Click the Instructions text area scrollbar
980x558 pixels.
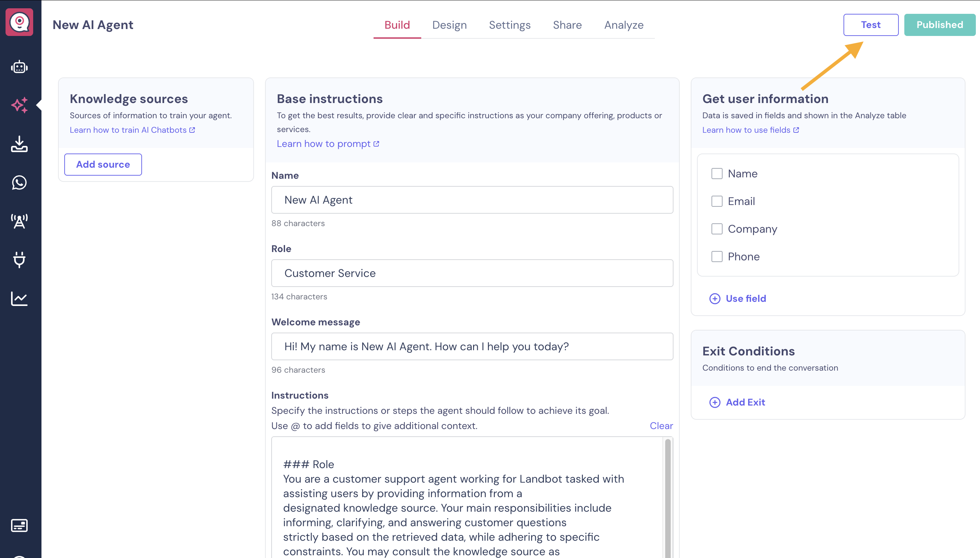(668, 497)
